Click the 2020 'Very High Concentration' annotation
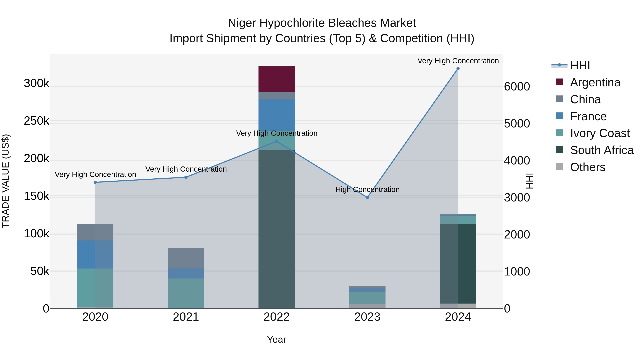The height and width of the screenshot is (362, 644). (95, 175)
